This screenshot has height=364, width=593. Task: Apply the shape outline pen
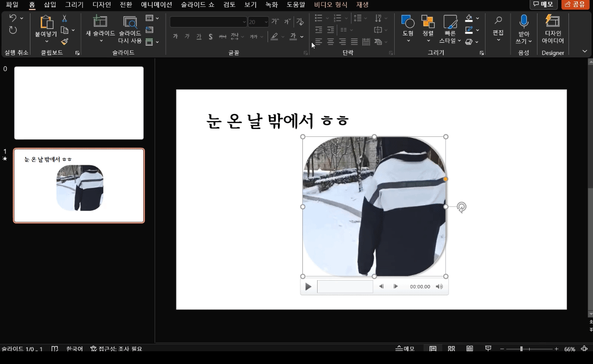(x=469, y=30)
